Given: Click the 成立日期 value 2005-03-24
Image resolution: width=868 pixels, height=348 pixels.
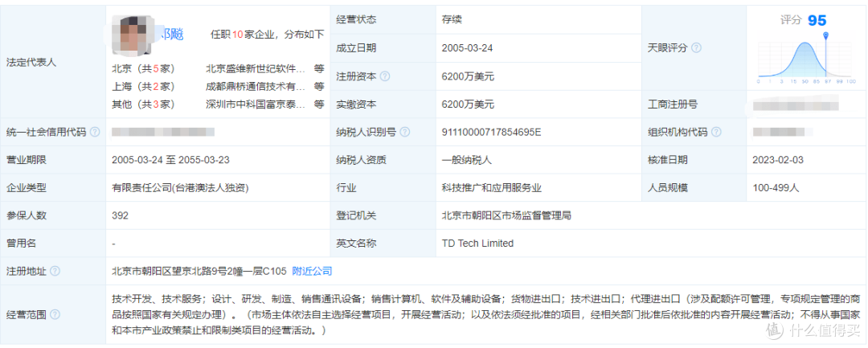Looking at the screenshot, I should click(x=467, y=48).
